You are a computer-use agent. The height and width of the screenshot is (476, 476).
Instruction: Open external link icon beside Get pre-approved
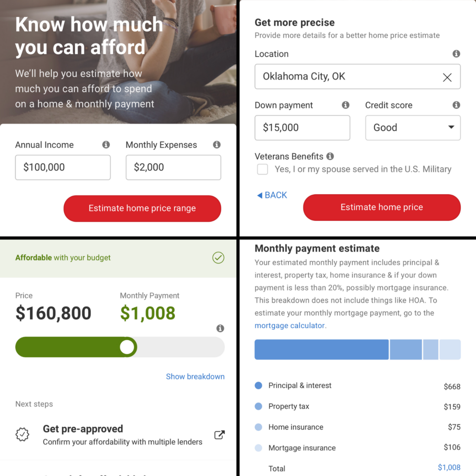coord(219,435)
